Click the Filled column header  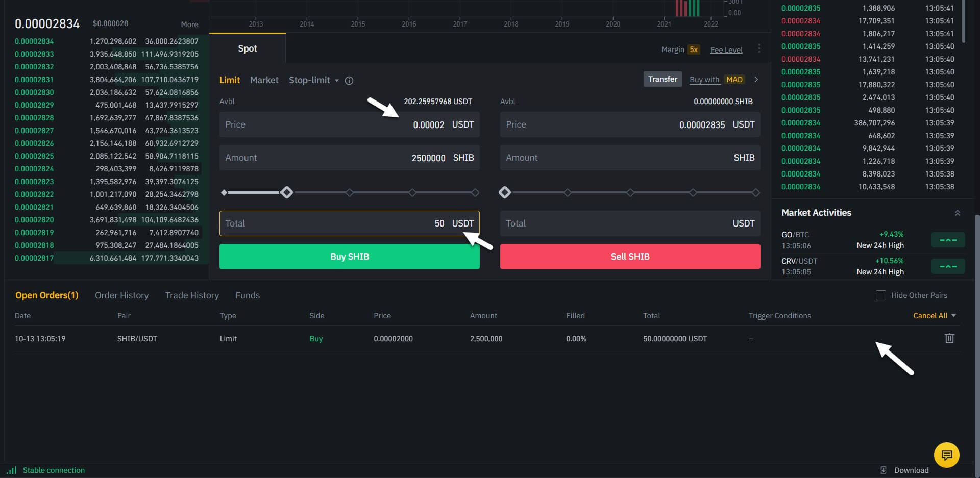575,316
